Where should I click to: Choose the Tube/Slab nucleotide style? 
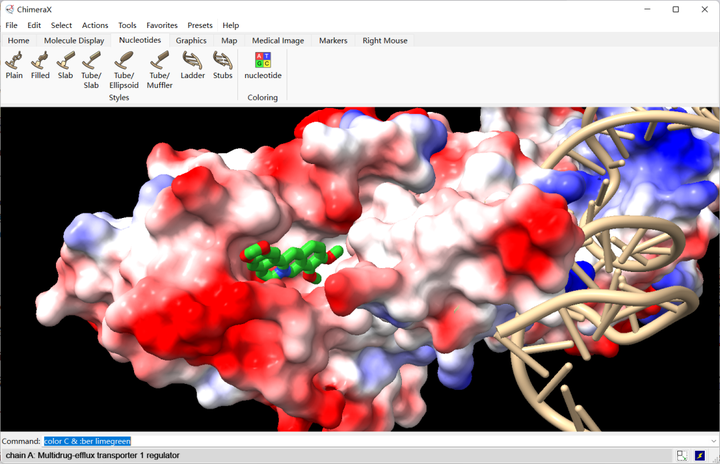coord(91,70)
